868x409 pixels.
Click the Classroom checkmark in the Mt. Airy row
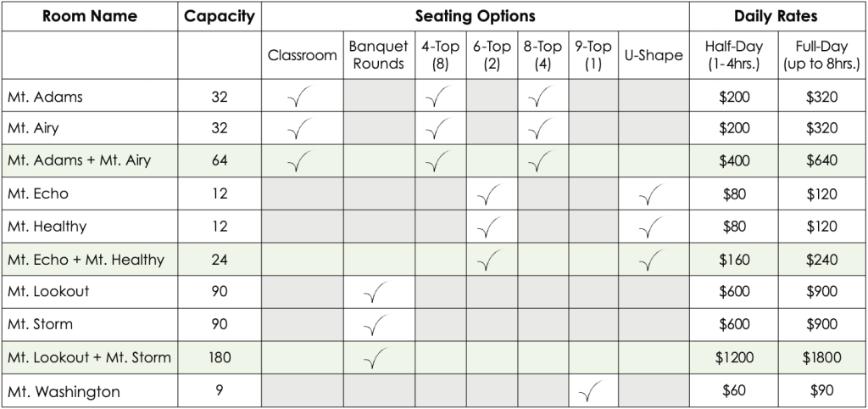click(x=298, y=130)
